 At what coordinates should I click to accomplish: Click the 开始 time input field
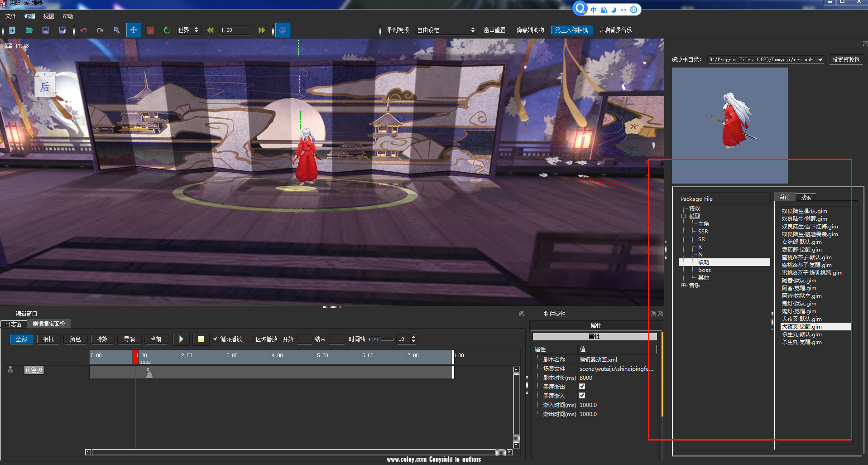[304, 339]
